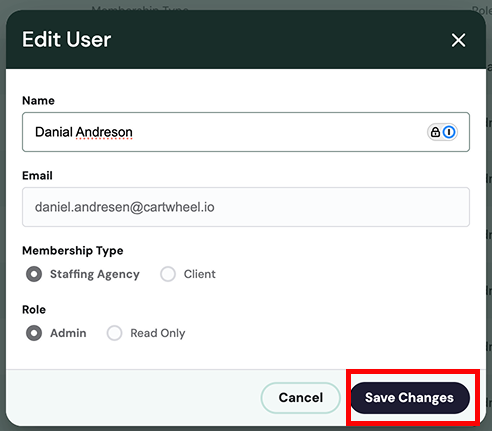Screen dimensions: 492x431
Task: Click the 'Email' field label
Action: pyautogui.click(x=37, y=176)
